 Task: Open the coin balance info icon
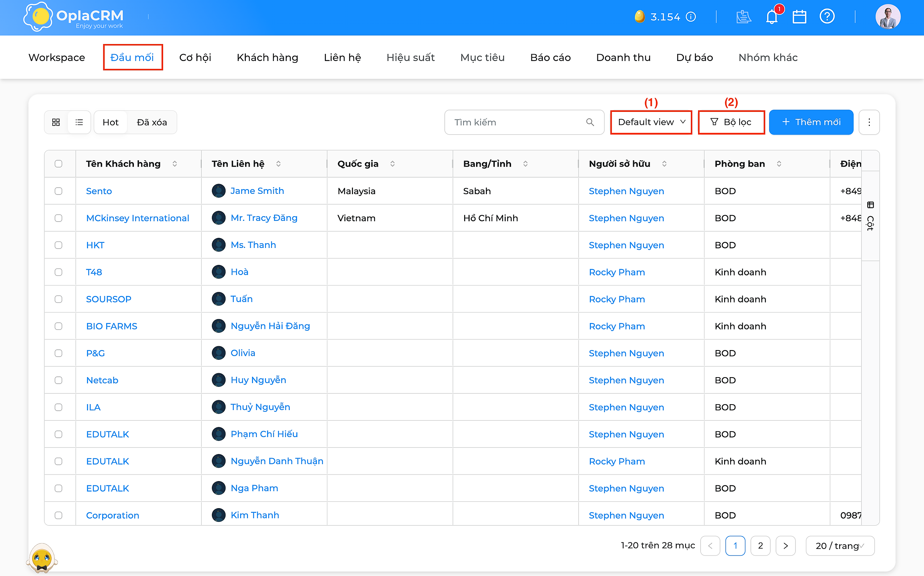691,17
